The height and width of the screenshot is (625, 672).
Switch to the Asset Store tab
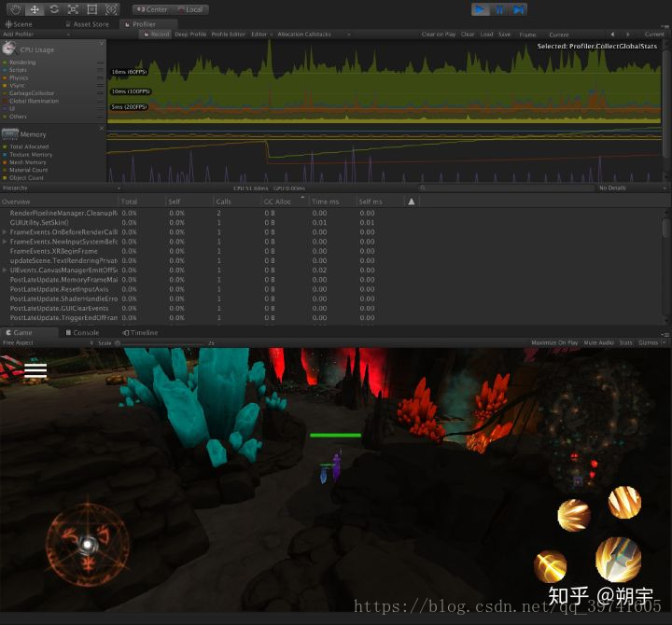[x=88, y=24]
